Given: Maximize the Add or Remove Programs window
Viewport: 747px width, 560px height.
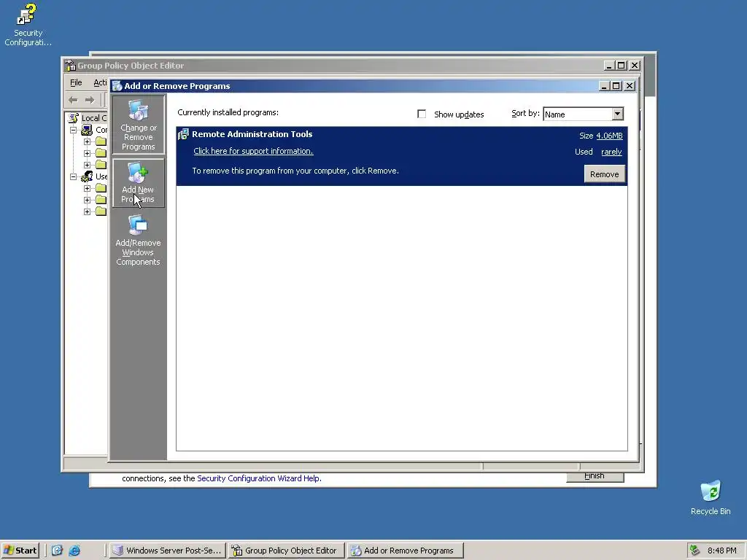Looking at the screenshot, I should (616, 86).
